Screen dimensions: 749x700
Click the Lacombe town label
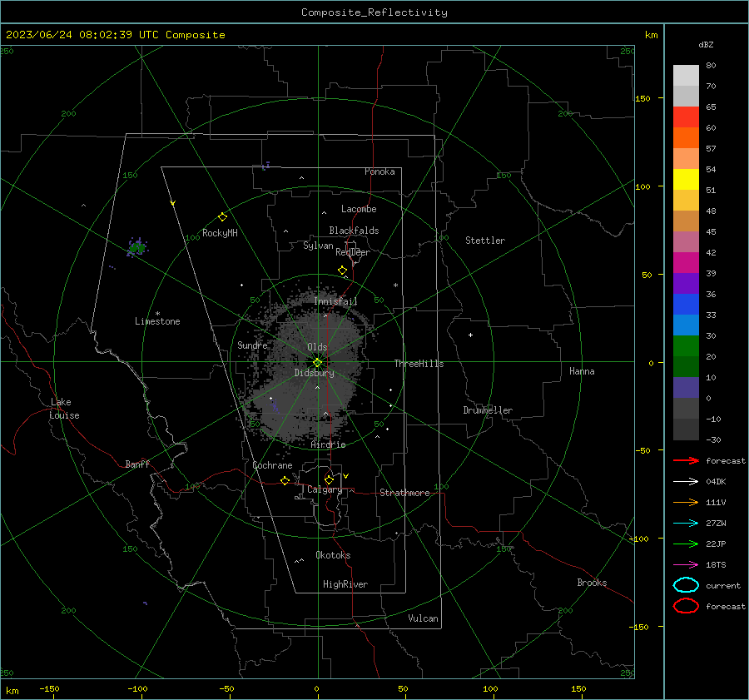[359, 209]
